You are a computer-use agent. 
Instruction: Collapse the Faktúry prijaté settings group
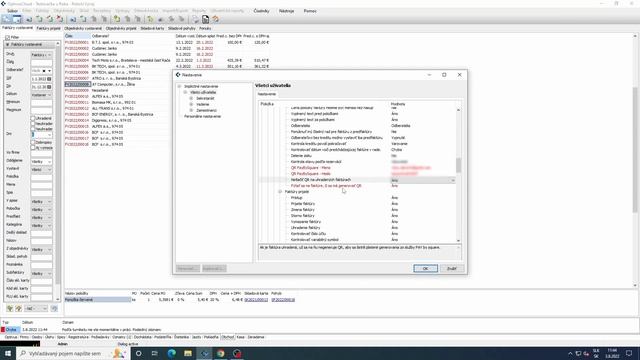(x=280, y=191)
